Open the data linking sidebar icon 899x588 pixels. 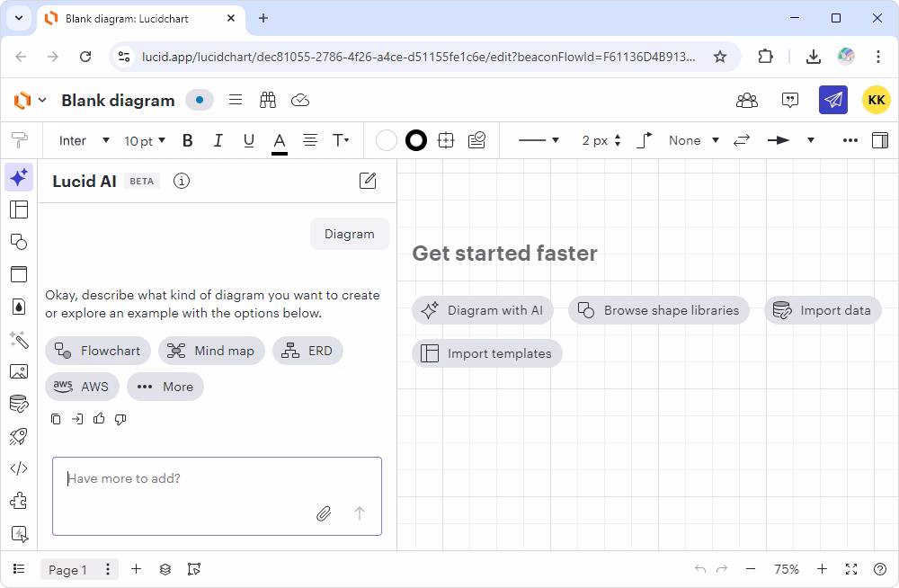(18, 404)
